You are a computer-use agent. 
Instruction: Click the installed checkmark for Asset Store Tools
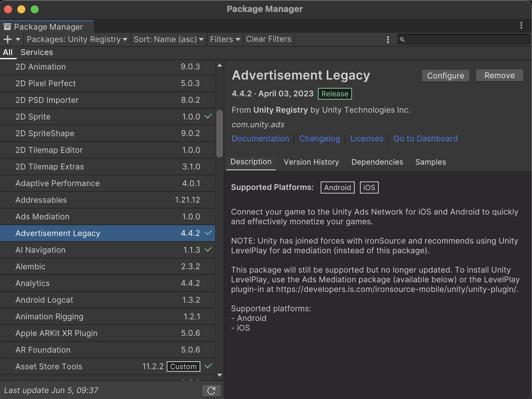coord(208,366)
